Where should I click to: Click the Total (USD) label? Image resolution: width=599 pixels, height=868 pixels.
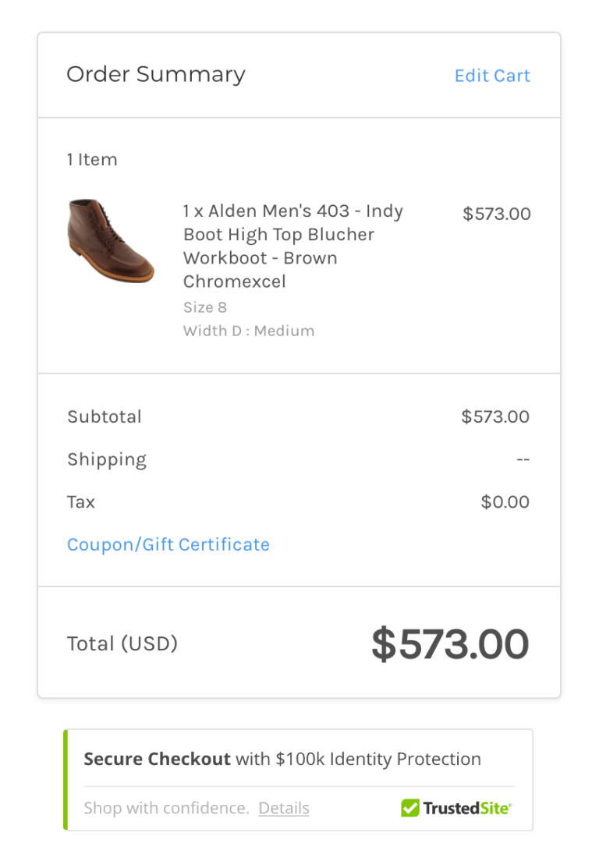click(x=122, y=643)
